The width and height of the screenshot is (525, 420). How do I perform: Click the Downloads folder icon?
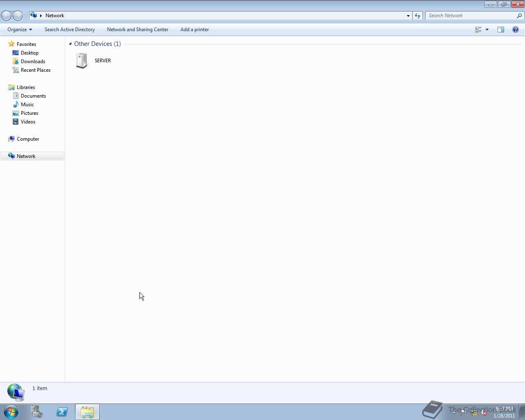coord(16,61)
